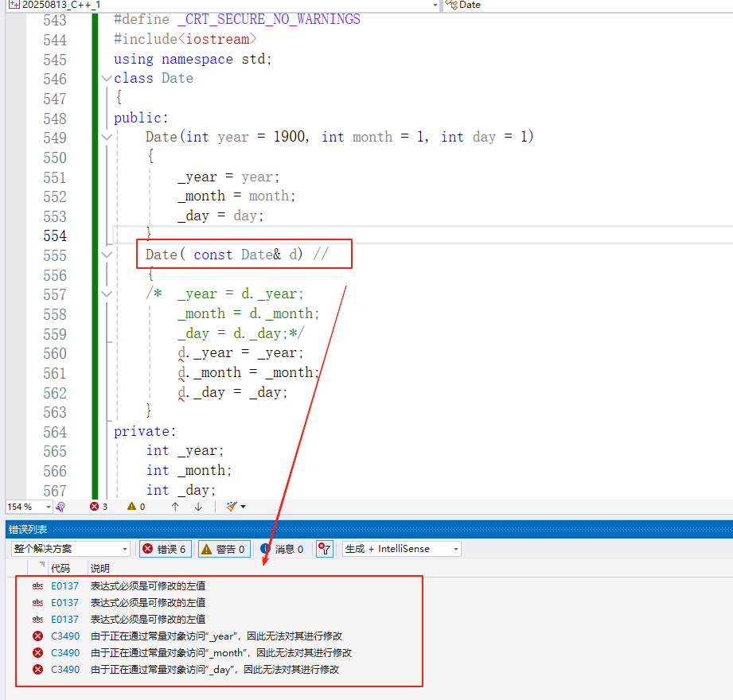This screenshot has width=733, height=700.
Task: Open the 20250813_C++_1 project scope dropdown
Action: click(435, 5)
